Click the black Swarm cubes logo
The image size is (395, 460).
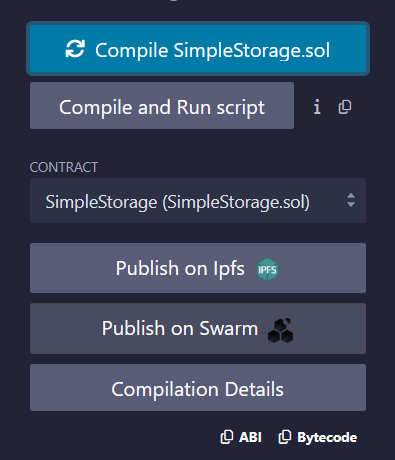[x=280, y=330]
